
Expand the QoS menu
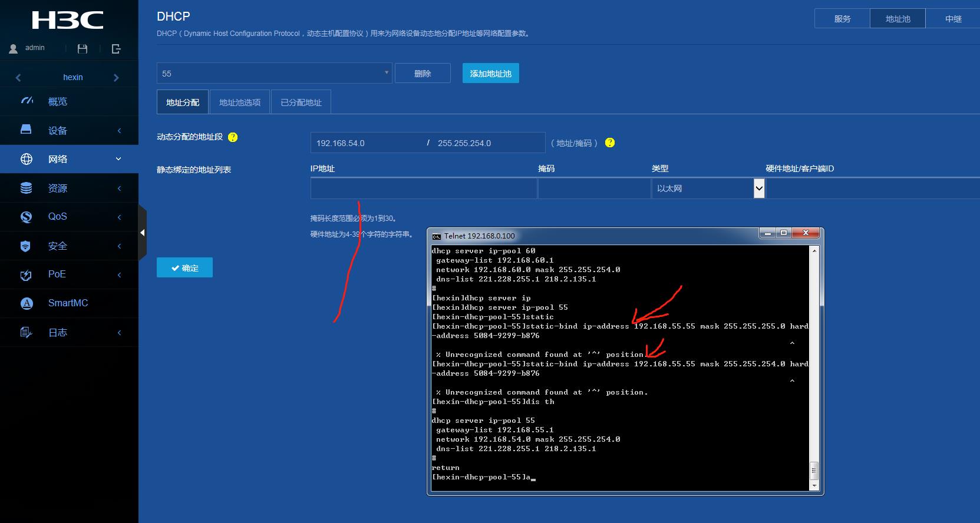coord(119,217)
